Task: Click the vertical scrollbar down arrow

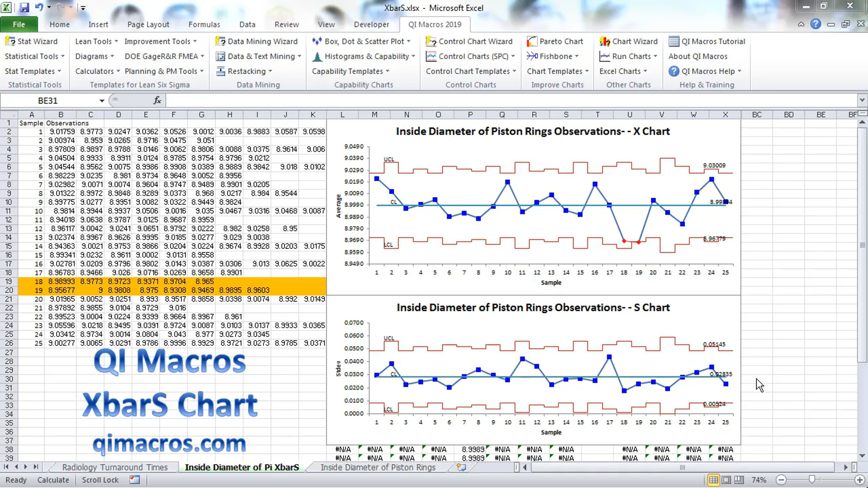Action: [862, 455]
